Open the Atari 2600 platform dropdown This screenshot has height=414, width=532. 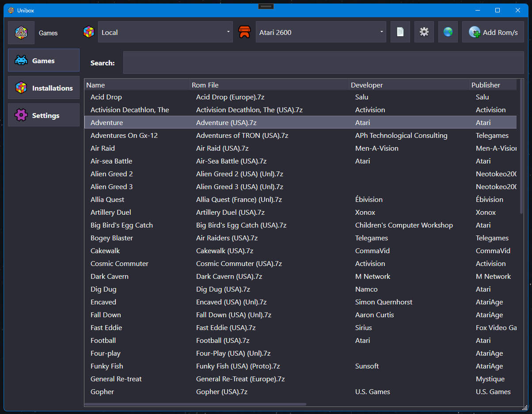pos(321,32)
